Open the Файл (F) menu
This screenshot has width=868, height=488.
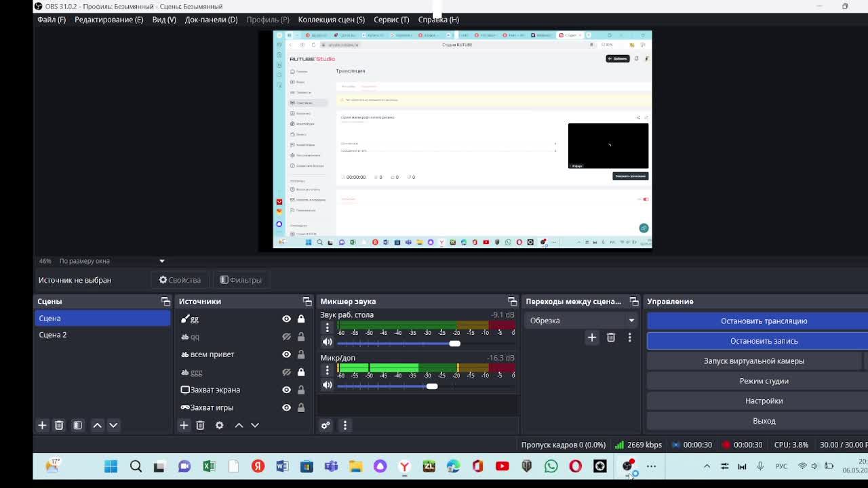(52, 20)
